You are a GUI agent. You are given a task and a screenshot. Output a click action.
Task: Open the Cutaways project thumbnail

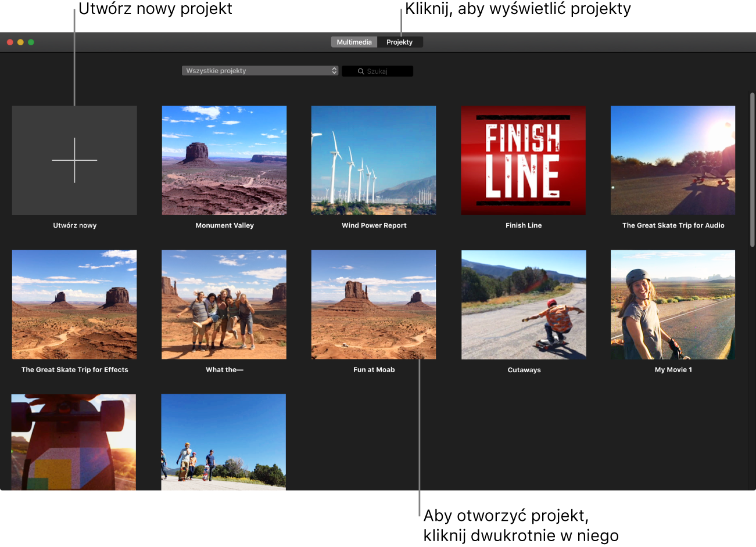(524, 304)
